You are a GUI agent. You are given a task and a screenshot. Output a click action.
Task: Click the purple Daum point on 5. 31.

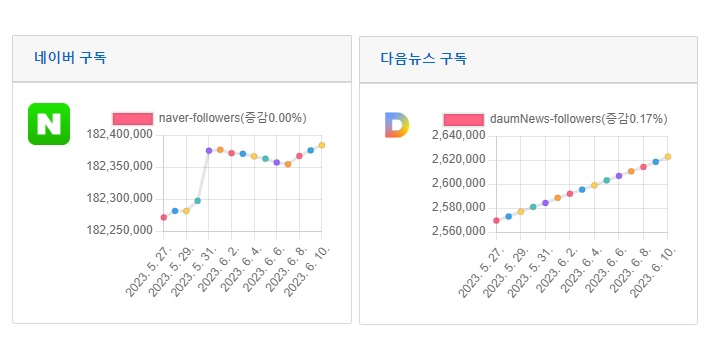tap(545, 203)
